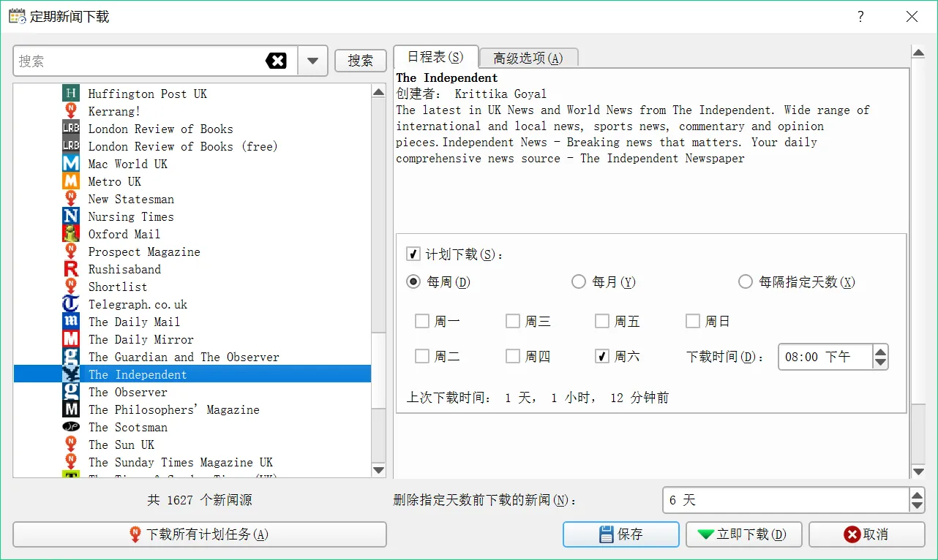The width and height of the screenshot is (938, 560).
Task: Click the New Statesman icon
Action: coord(71,199)
